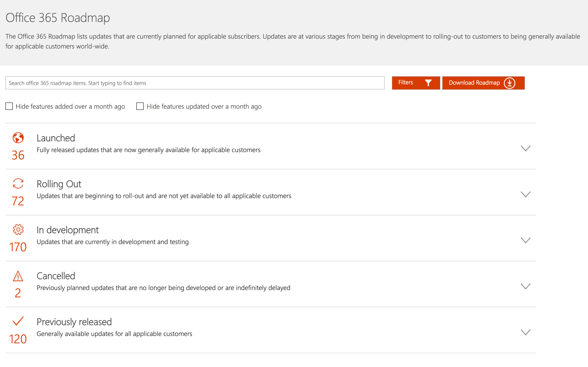Click the Launched count 36
588x367 pixels.
18,155
